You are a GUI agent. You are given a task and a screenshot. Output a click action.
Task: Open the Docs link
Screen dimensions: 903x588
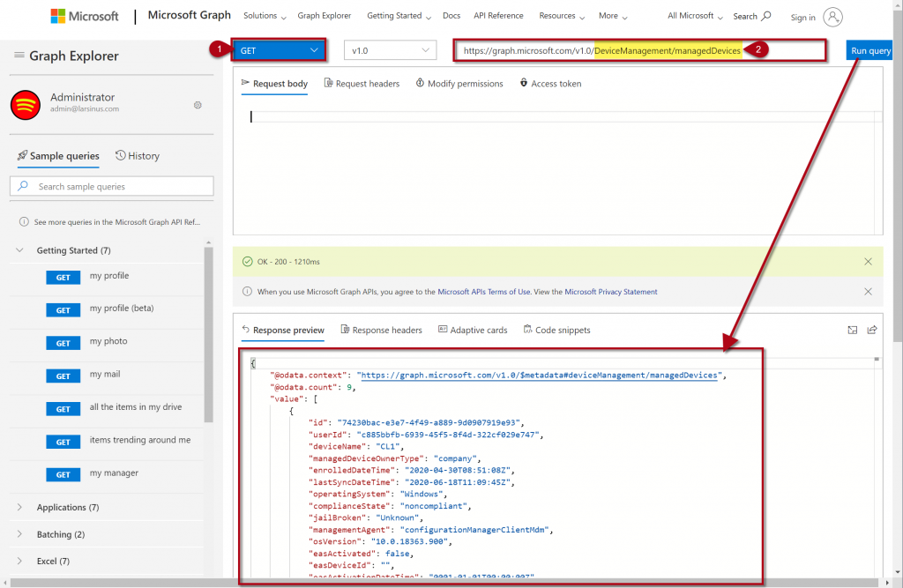tap(451, 16)
